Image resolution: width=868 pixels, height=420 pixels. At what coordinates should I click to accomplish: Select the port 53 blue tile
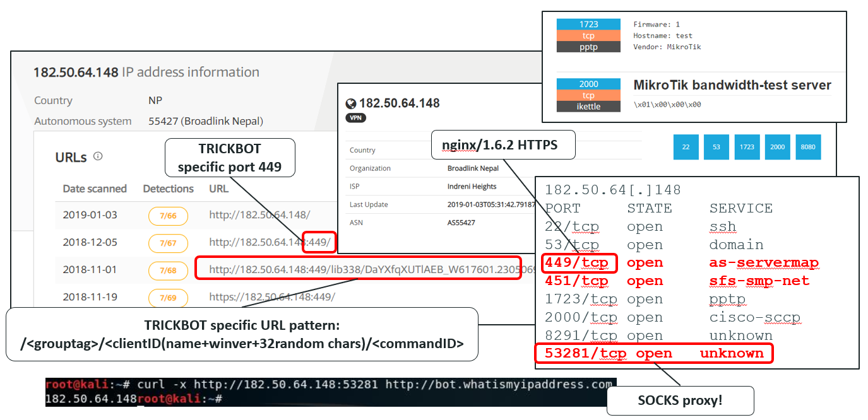coord(716,147)
